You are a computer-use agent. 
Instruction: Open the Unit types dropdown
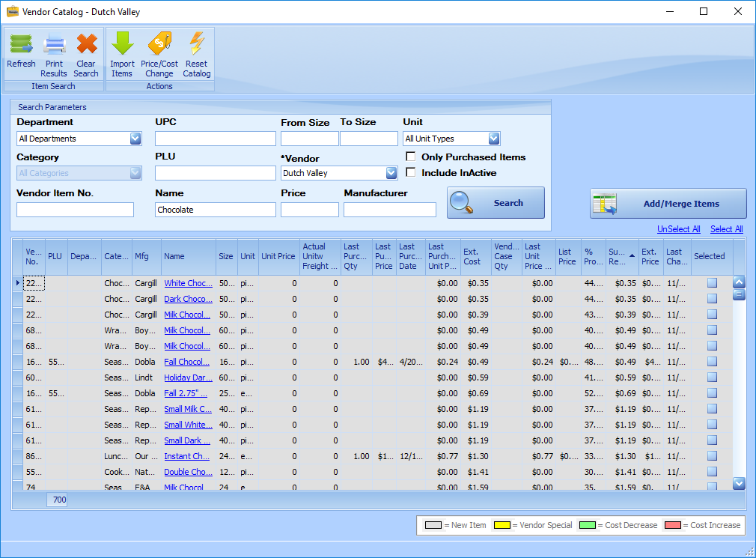coord(493,139)
